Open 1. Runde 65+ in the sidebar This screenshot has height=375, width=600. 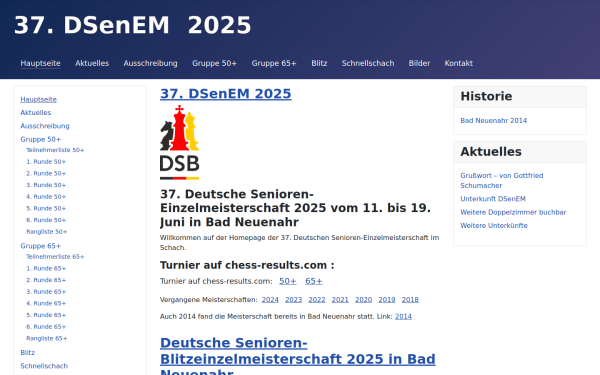point(46,269)
